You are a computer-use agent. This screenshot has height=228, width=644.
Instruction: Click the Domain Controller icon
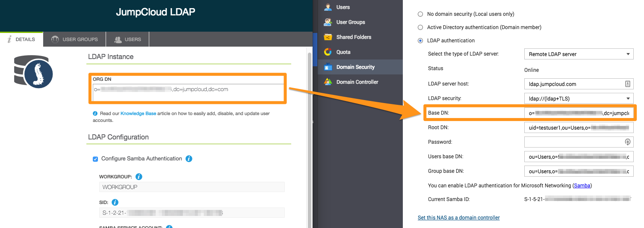328,82
